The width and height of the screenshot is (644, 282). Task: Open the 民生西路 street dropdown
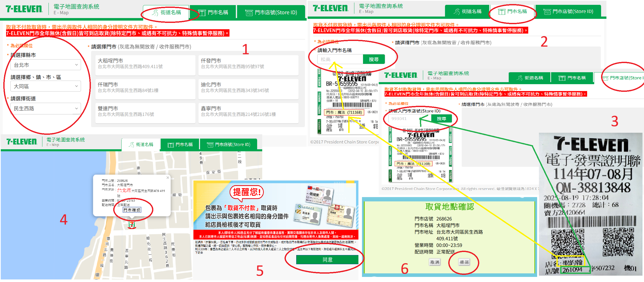(46, 109)
